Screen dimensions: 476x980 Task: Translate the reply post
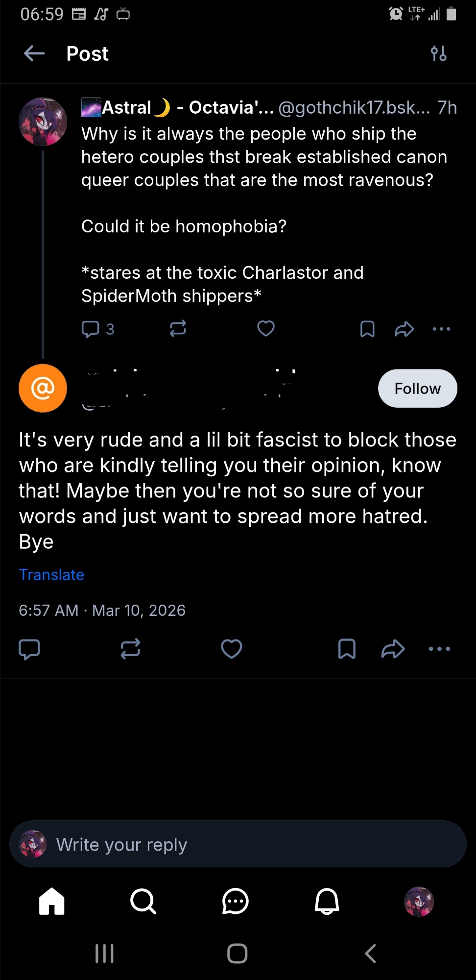click(x=51, y=575)
